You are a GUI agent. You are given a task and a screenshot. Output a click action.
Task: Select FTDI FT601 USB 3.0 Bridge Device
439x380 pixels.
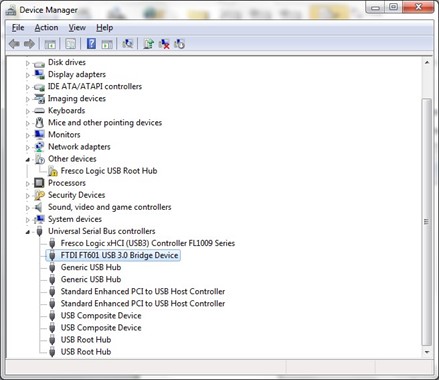pos(119,255)
